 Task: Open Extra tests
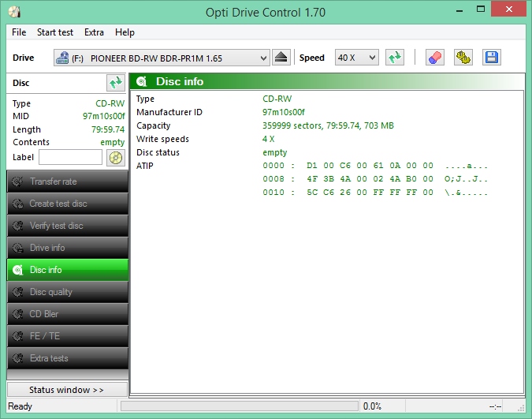[x=68, y=358]
